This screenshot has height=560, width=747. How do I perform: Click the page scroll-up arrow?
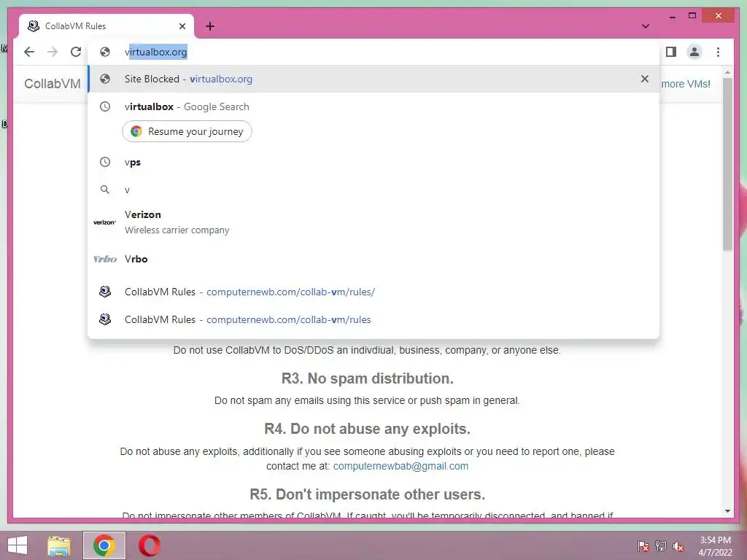[x=727, y=72]
